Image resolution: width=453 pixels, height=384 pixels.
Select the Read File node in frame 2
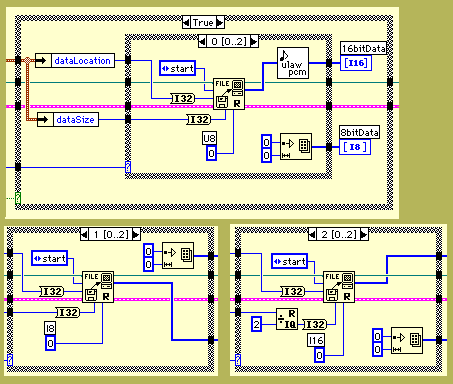[x=339, y=287]
